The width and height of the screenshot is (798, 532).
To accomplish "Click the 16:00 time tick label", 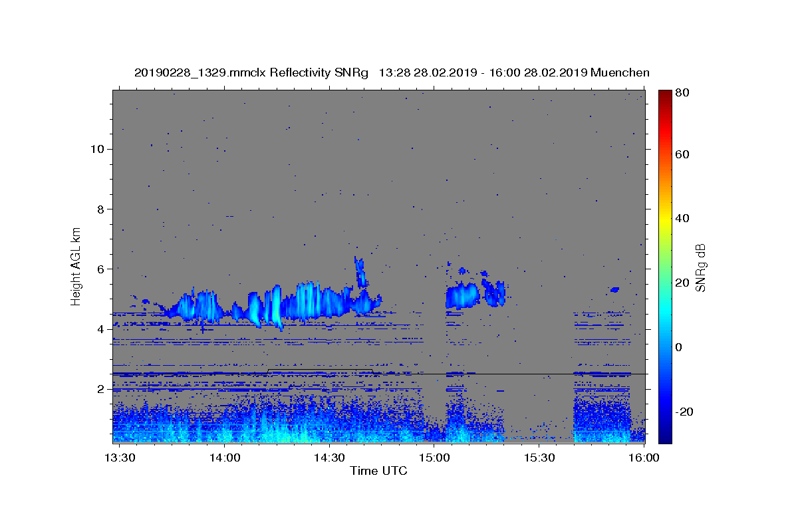I will (644, 458).
